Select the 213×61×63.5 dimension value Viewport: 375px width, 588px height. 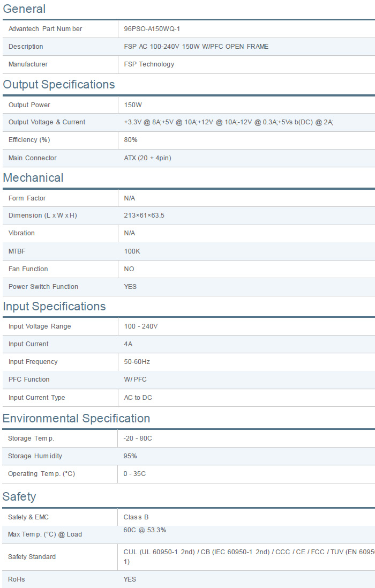tap(144, 215)
